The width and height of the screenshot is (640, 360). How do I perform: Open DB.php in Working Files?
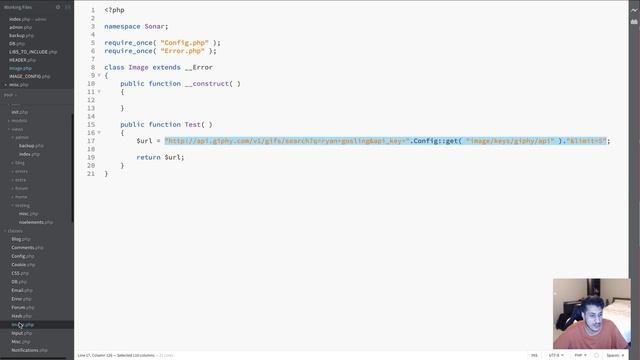pos(17,44)
